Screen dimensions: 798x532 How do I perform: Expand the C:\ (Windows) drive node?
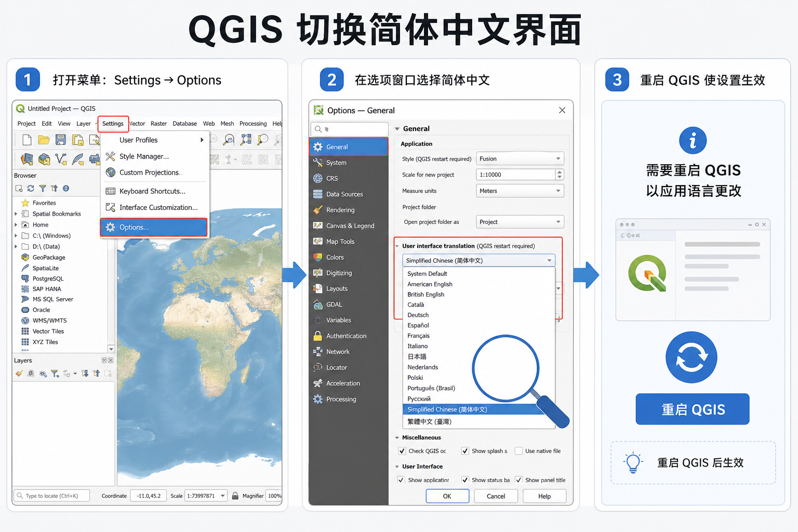[x=16, y=235]
